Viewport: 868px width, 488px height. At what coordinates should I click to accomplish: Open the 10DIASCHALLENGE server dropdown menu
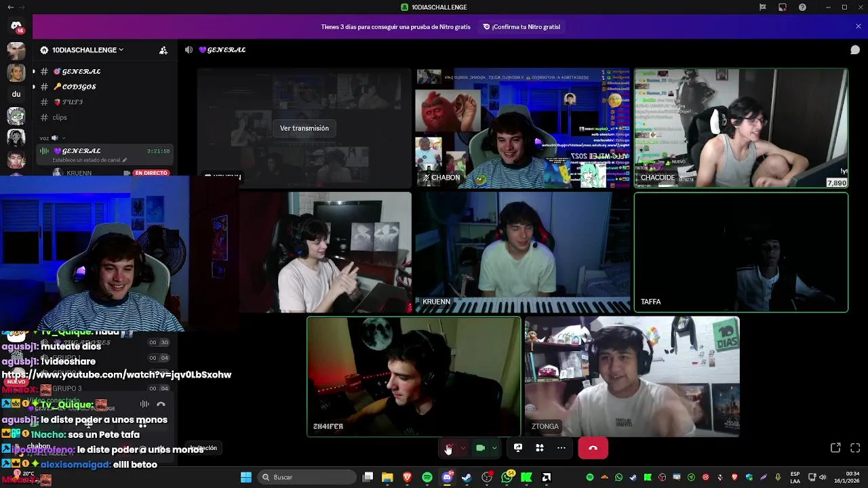(x=87, y=50)
